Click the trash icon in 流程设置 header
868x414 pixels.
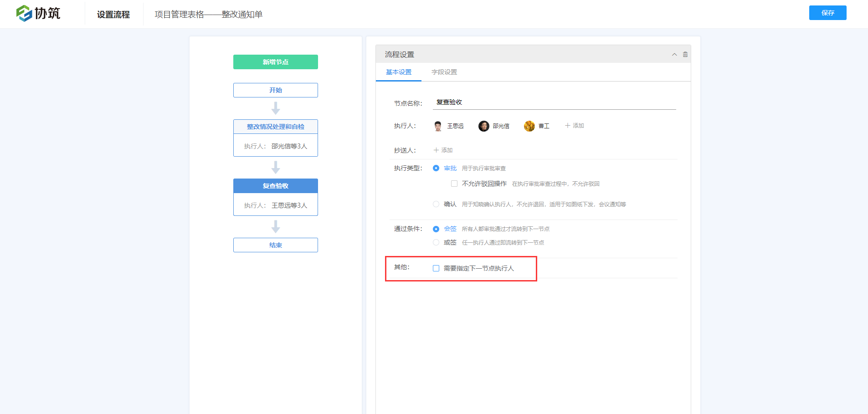pyautogui.click(x=686, y=54)
